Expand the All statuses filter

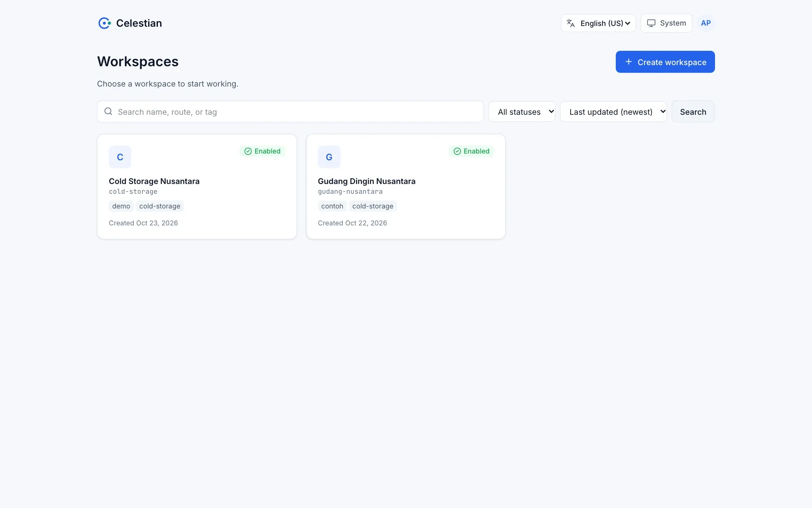click(522, 111)
